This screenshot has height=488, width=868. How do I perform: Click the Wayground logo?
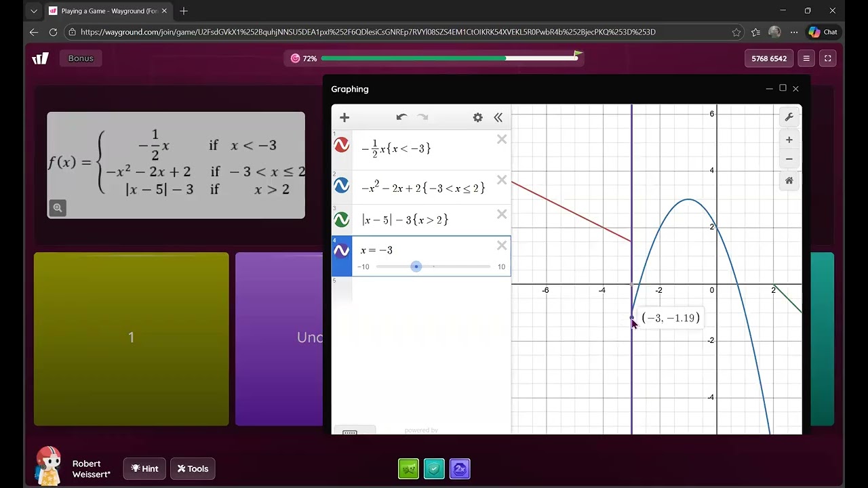coord(41,58)
